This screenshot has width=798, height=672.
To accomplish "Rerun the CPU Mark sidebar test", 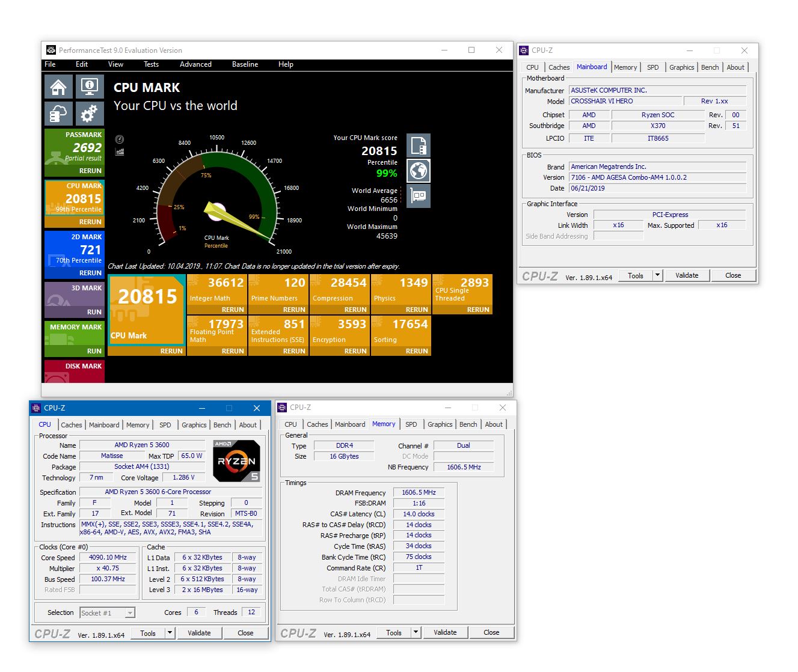I will point(90,222).
